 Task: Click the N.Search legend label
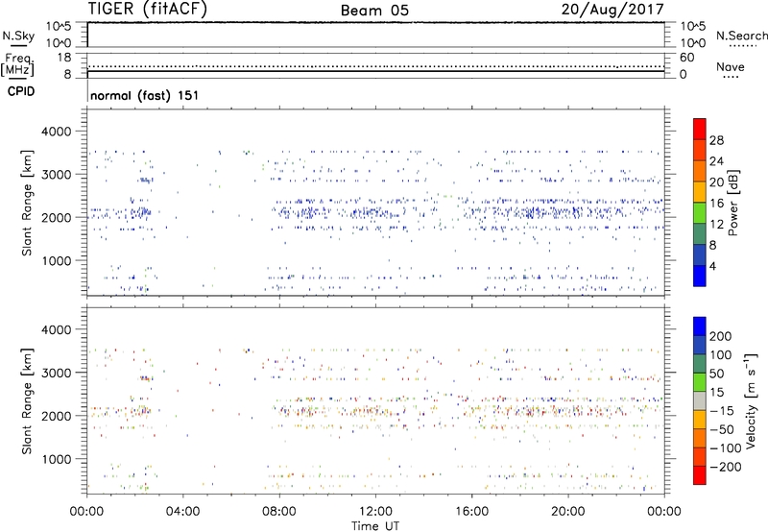click(x=741, y=36)
